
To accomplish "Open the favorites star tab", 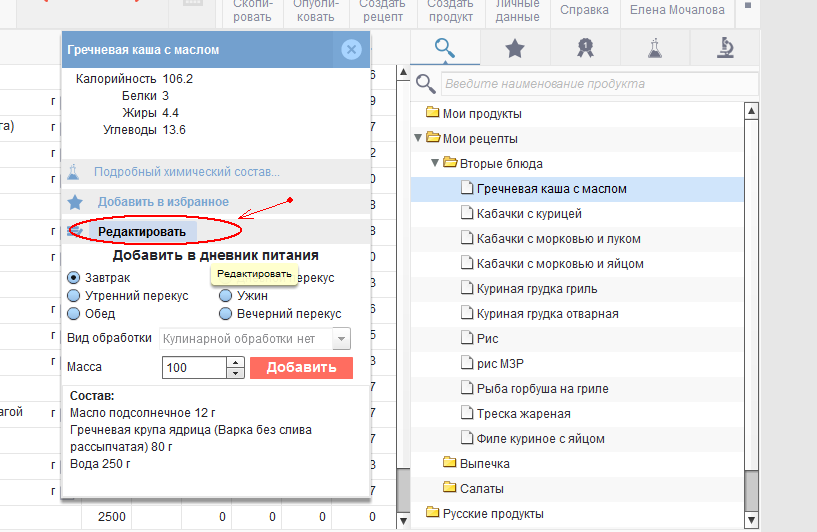I will click(514, 48).
